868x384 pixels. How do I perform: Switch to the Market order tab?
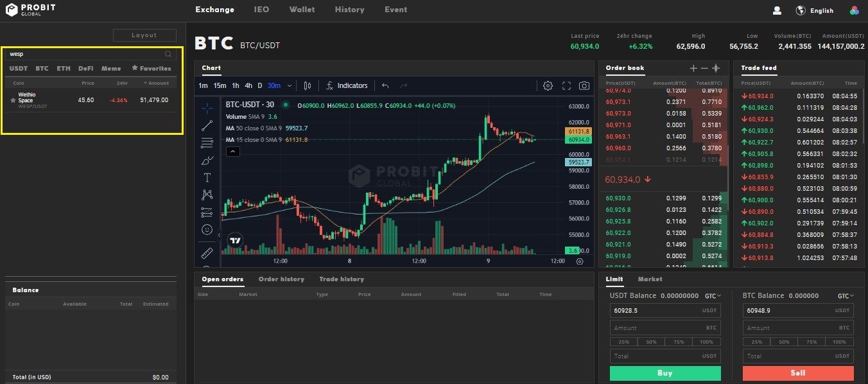[650, 279]
